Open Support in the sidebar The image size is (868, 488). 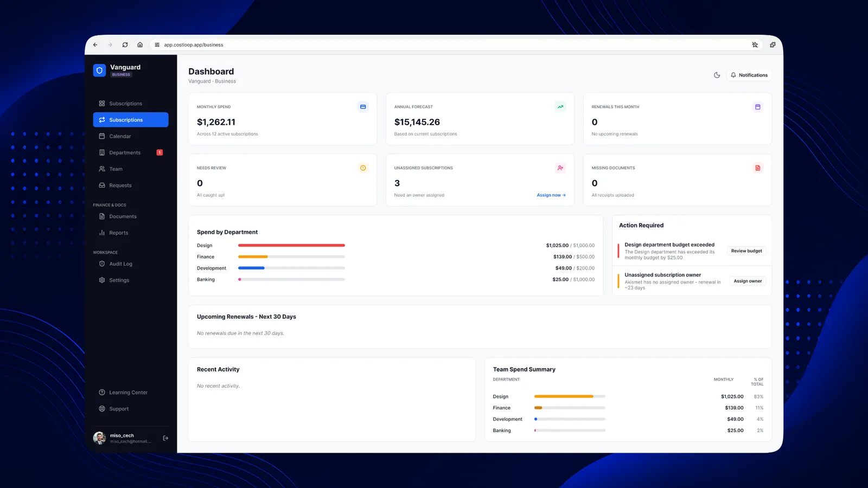(131, 409)
